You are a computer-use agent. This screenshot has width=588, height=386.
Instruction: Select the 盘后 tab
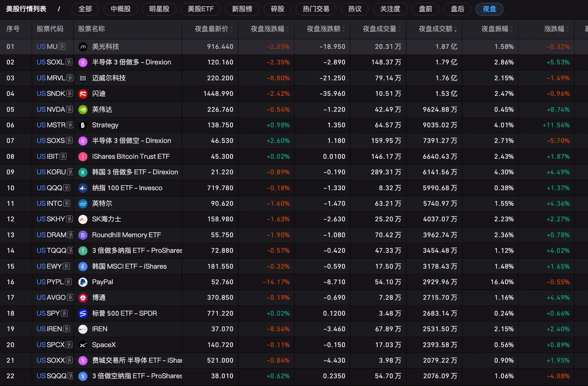point(458,9)
